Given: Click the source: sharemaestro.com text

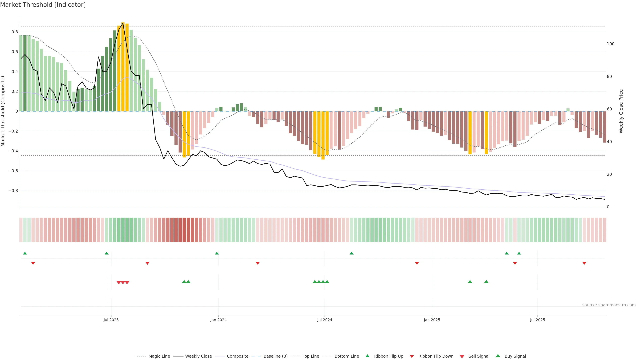Looking at the screenshot, I should click(609, 305).
